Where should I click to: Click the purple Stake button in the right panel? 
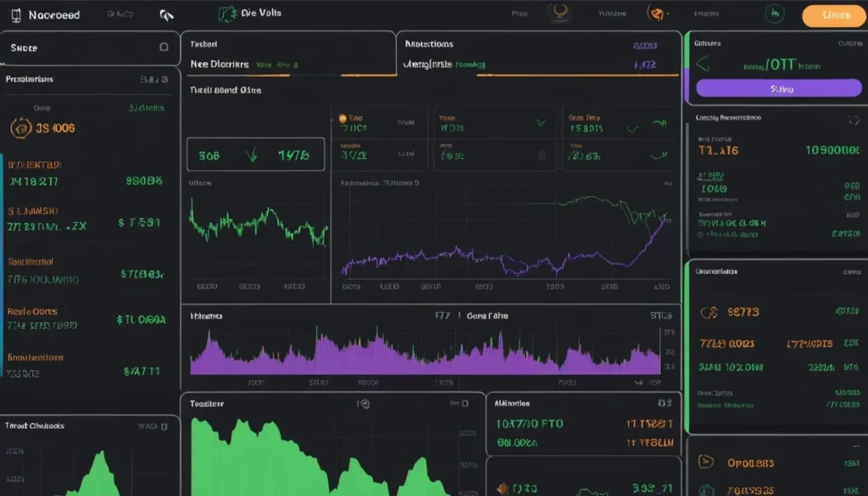point(779,87)
